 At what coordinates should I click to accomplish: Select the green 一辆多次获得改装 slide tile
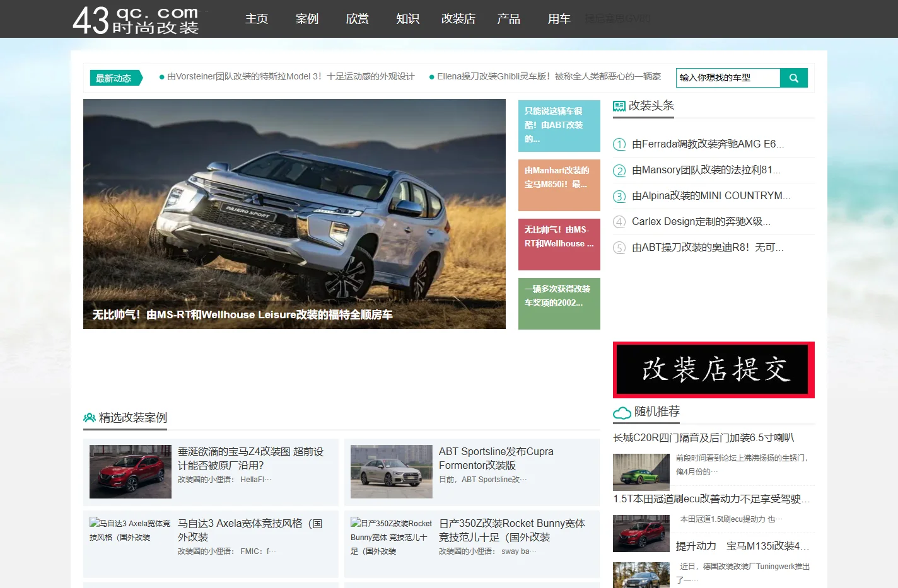559,303
